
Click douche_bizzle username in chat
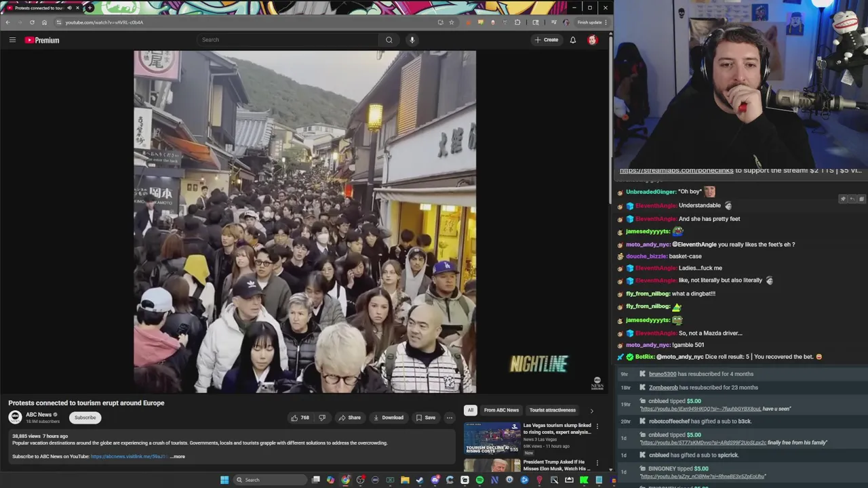tap(646, 256)
